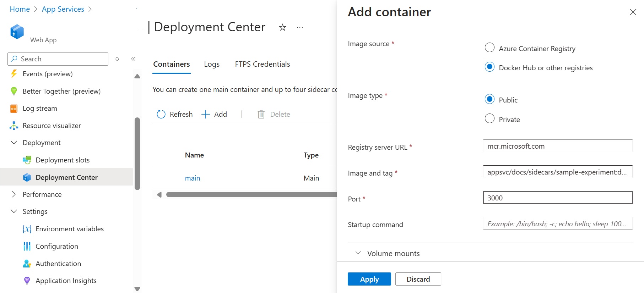Screen dimensions: 644x293
Task: Click the Refresh button label
Action: (x=181, y=114)
